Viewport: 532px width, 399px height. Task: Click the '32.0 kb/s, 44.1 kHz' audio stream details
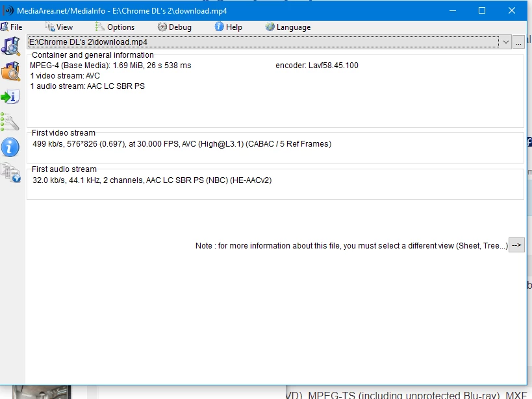pos(152,180)
